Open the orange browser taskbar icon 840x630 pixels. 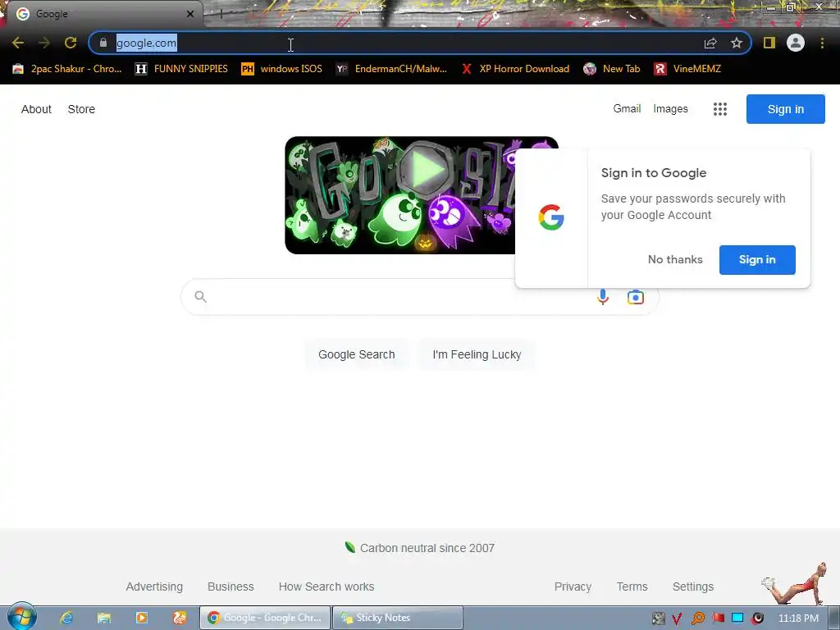tap(179, 618)
